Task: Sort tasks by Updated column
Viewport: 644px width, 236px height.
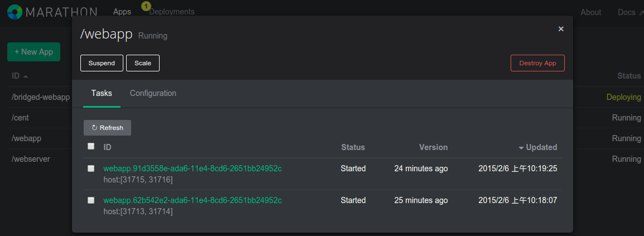Action: point(538,147)
